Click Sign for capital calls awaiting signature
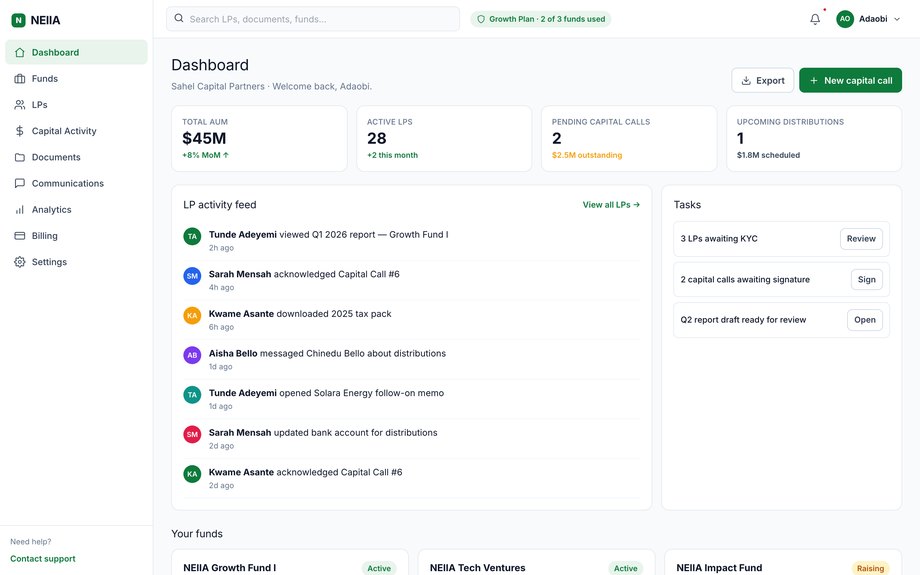The width and height of the screenshot is (920, 575). click(x=867, y=279)
